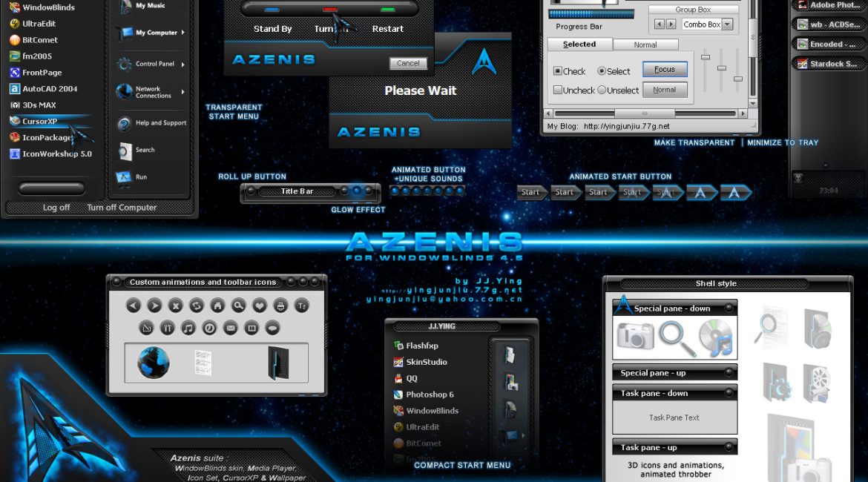This screenshot has width=868, height=482.
Task: Collapse the Special pane - down header
Action: click(x=675, y=308)
